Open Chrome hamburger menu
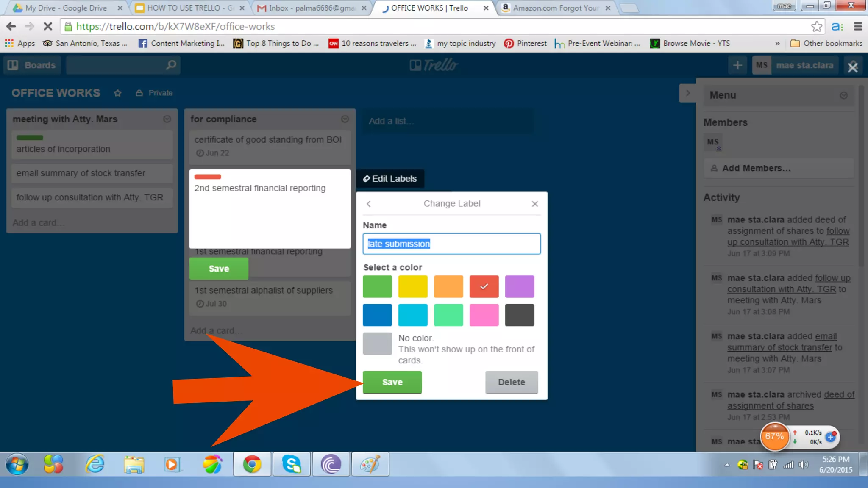The height and width of the screenshot is (488, 868). (858, 26)
